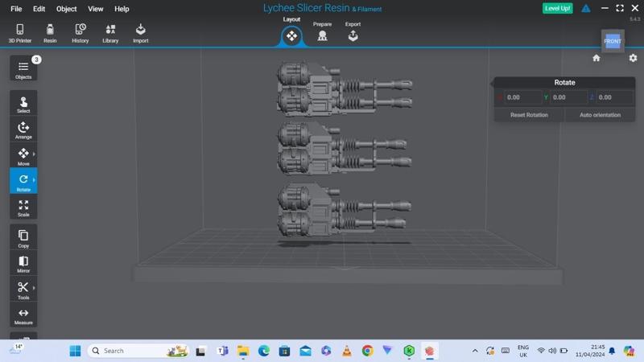
Task: Copy the selected object
Action: 23,237
